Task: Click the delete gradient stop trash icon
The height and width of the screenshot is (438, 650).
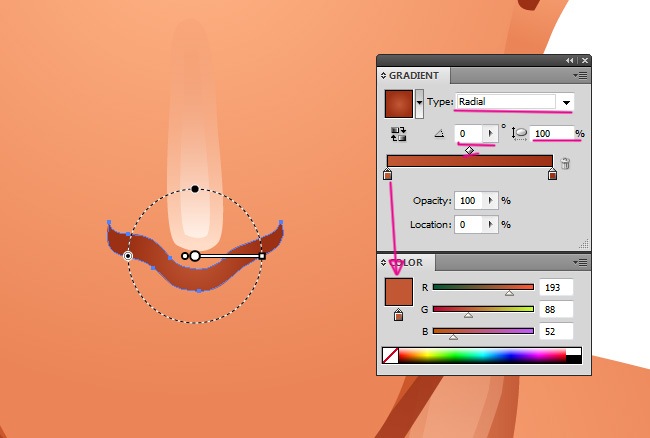Action: [565, 164]
